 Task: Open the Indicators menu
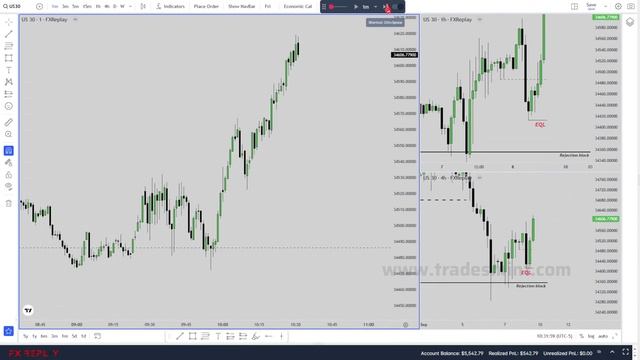coord(171,7)
